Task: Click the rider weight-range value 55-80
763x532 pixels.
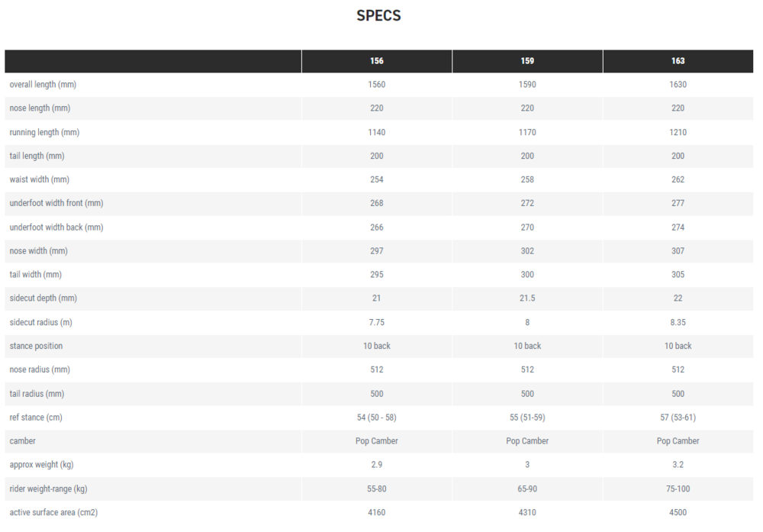Action: (x=377, y=488)
